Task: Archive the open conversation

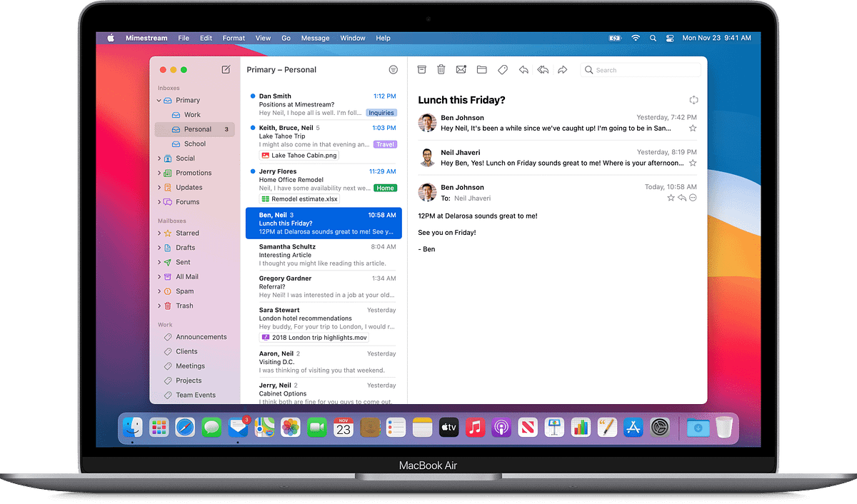Action: tap(421, 69)
